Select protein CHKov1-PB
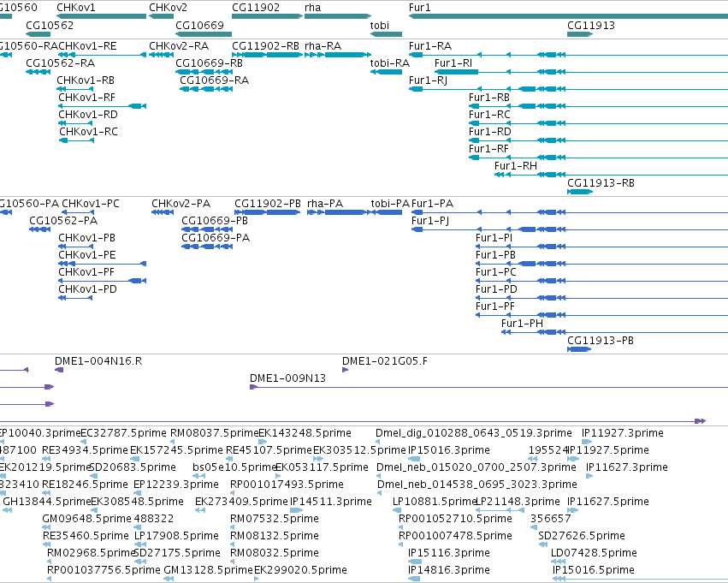 pos(86,238)
